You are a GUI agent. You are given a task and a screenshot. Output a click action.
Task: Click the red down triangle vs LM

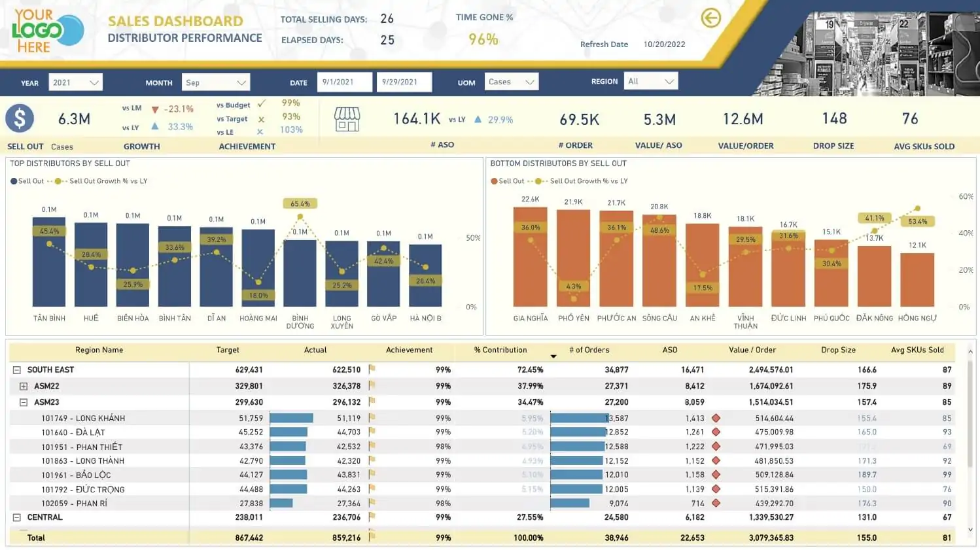[x=155, y=109]
